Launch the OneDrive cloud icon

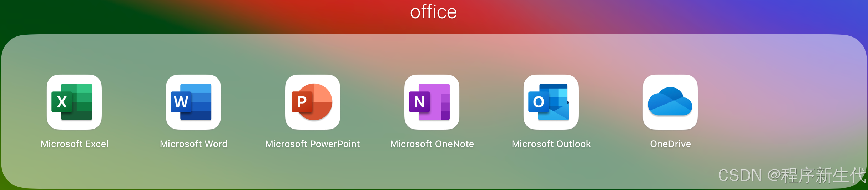(x=670, y=102)
